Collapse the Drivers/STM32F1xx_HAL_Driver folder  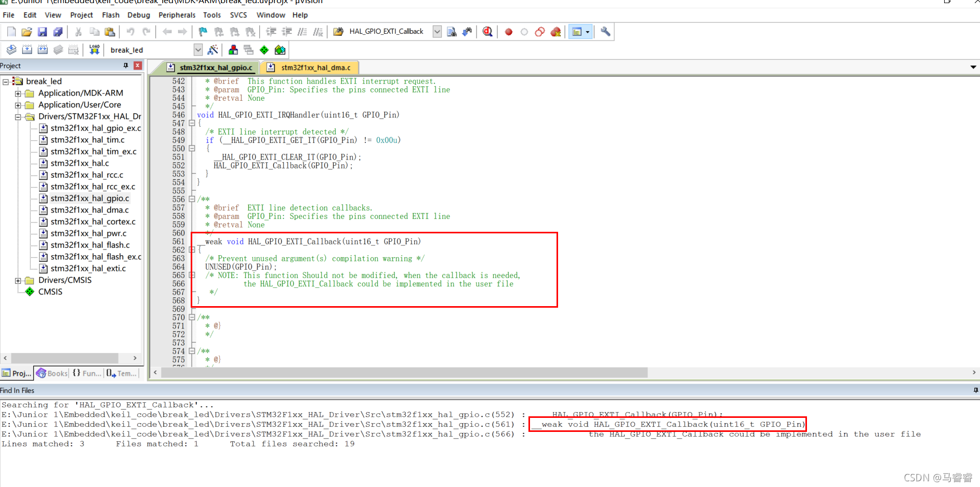click(x=18, y=117)
